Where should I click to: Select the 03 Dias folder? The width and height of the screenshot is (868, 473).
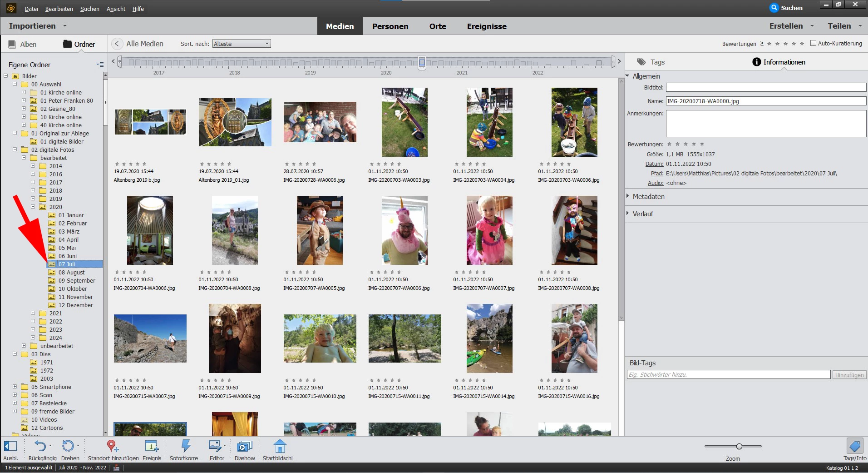pyautogui.click(x=41, y=354)
